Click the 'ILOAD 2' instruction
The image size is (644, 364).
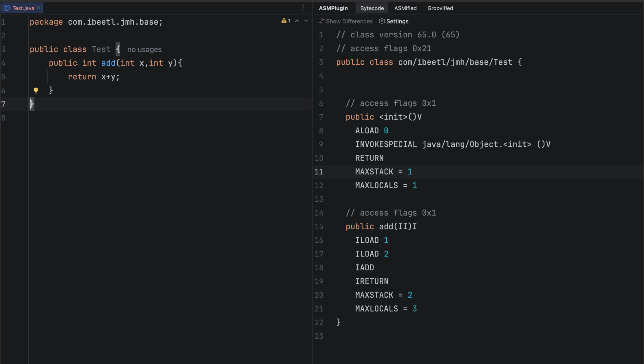(372, 254)
